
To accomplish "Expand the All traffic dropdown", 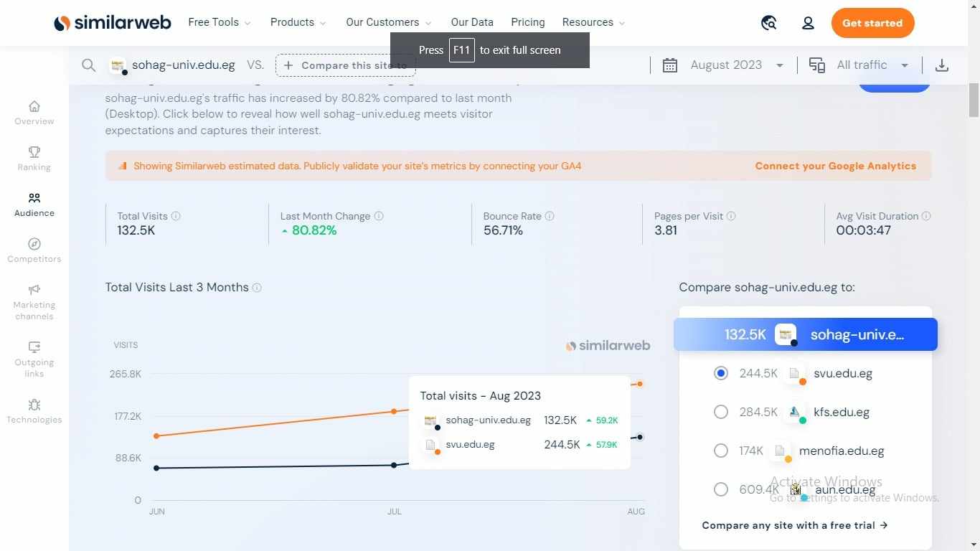I will click(861, 65).
